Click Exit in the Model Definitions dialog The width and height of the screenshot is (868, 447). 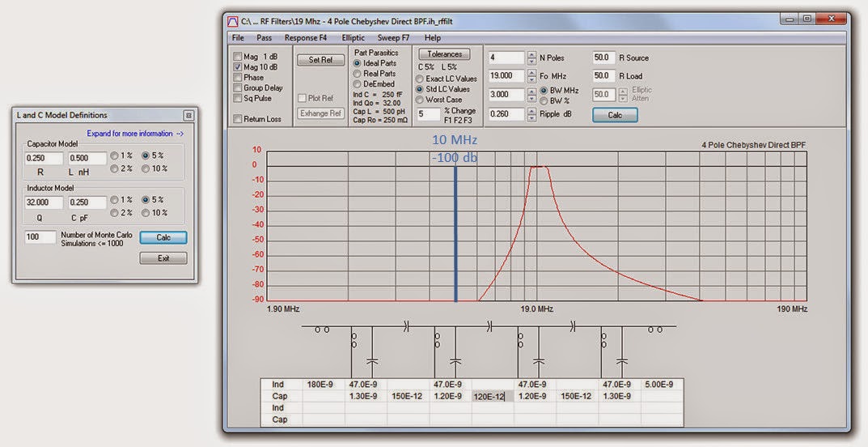click(163, 258)
